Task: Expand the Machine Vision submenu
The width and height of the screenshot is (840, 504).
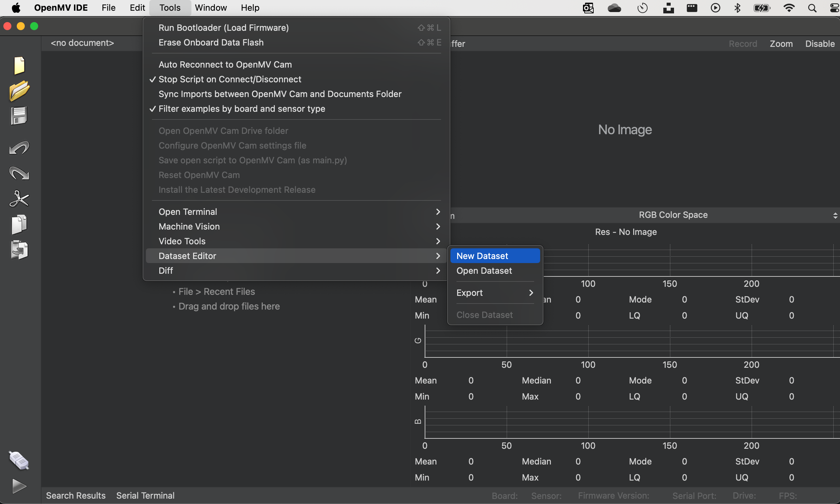Action: [296, 227]
